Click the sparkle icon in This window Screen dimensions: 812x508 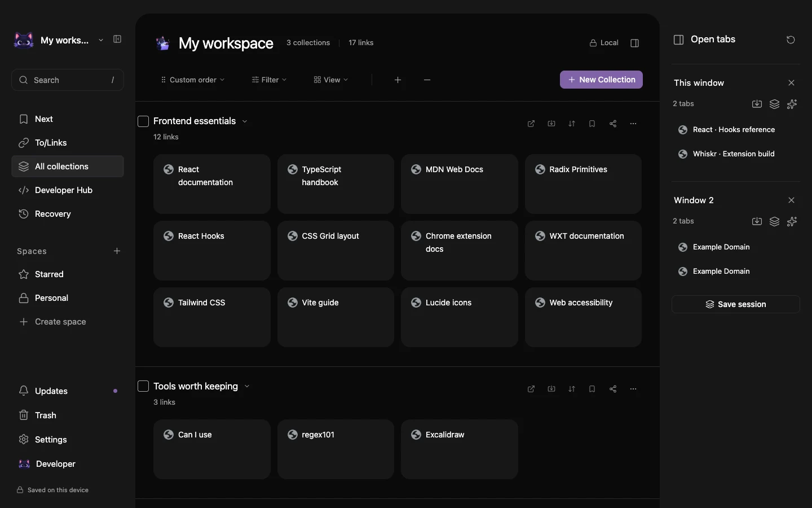pos(792,104)
